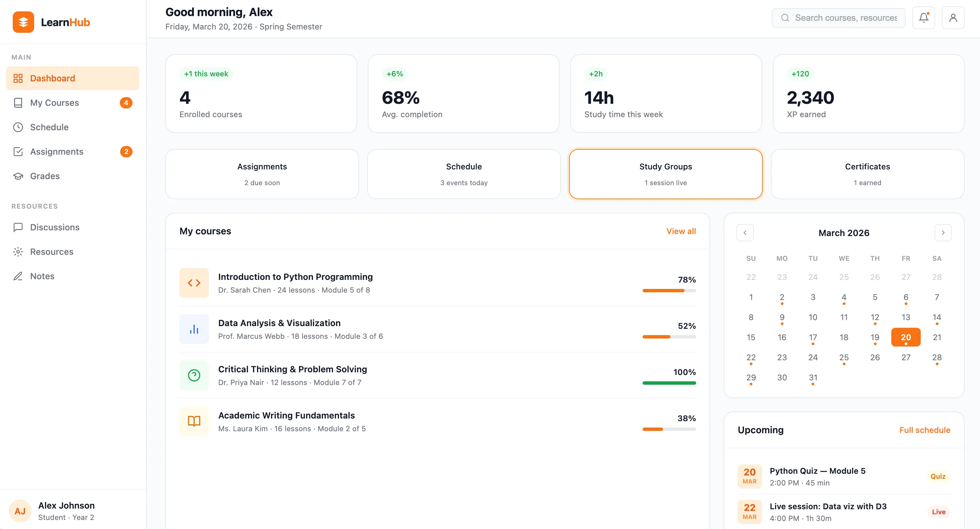980x529 pixels.
Task: Click the search magnifier icon
Action: coord(785,17)
